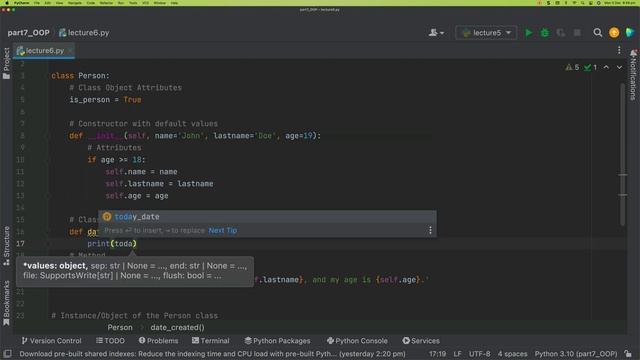Change LF line separator in status bar
The image size is (640, 360).
click(x=458, y=354)
